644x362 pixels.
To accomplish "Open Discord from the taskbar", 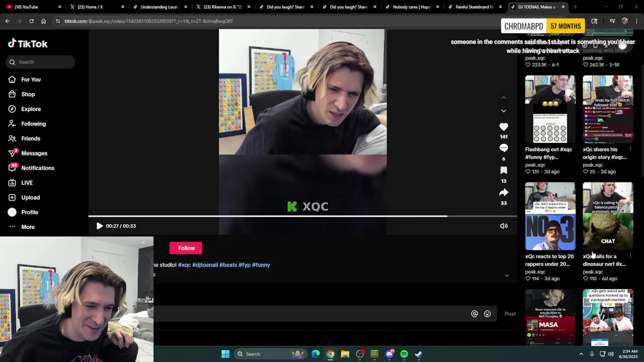I will pyautogui.click(x=389, y=354).
